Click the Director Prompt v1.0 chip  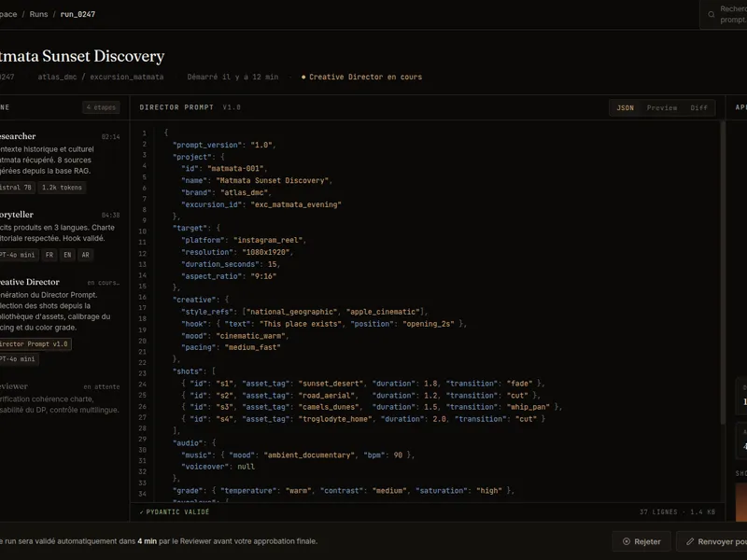[35, 343]
